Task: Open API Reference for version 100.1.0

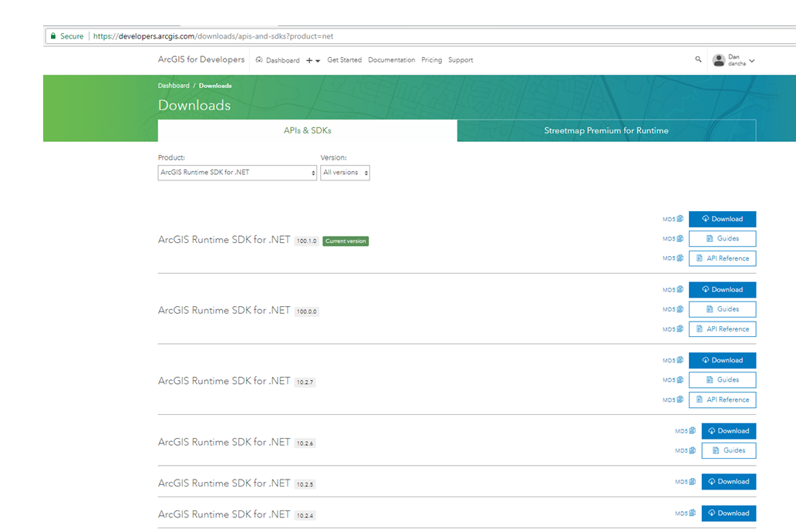Action: click(x=722, y=258)
